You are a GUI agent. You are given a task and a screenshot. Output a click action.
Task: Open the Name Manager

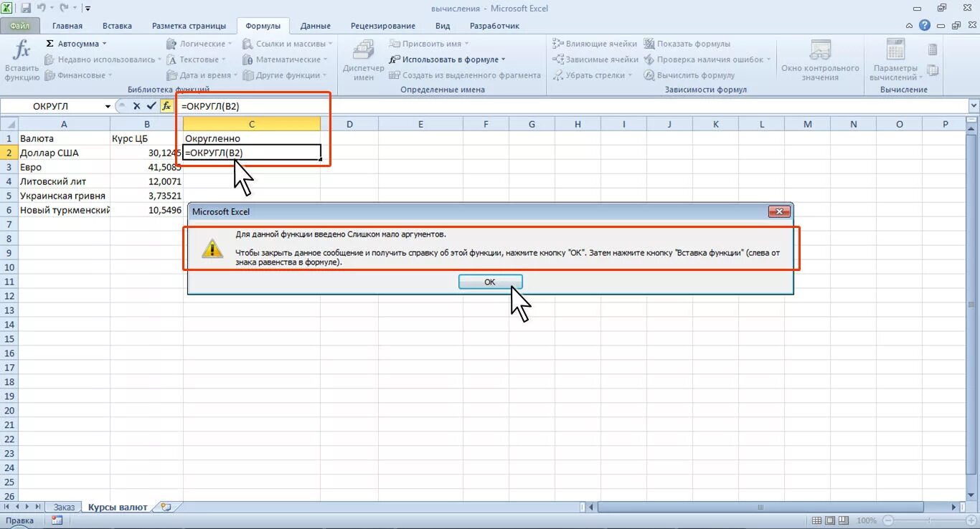364,61
